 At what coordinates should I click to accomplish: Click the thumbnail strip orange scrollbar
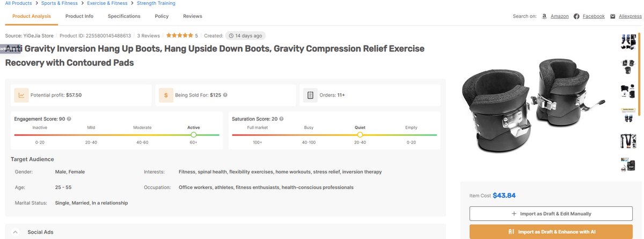click(x=640, y=74)
